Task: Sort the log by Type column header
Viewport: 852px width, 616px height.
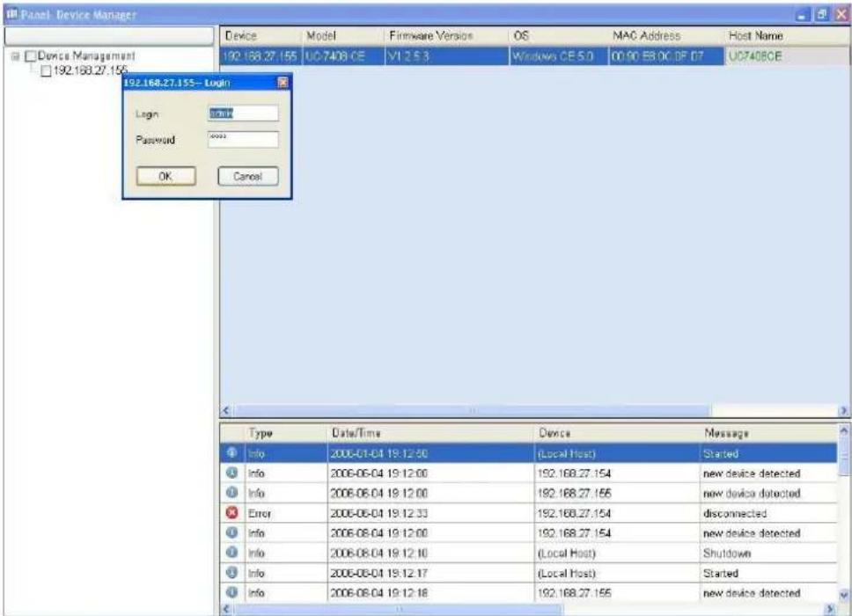Action: click(x=286, y=433)
